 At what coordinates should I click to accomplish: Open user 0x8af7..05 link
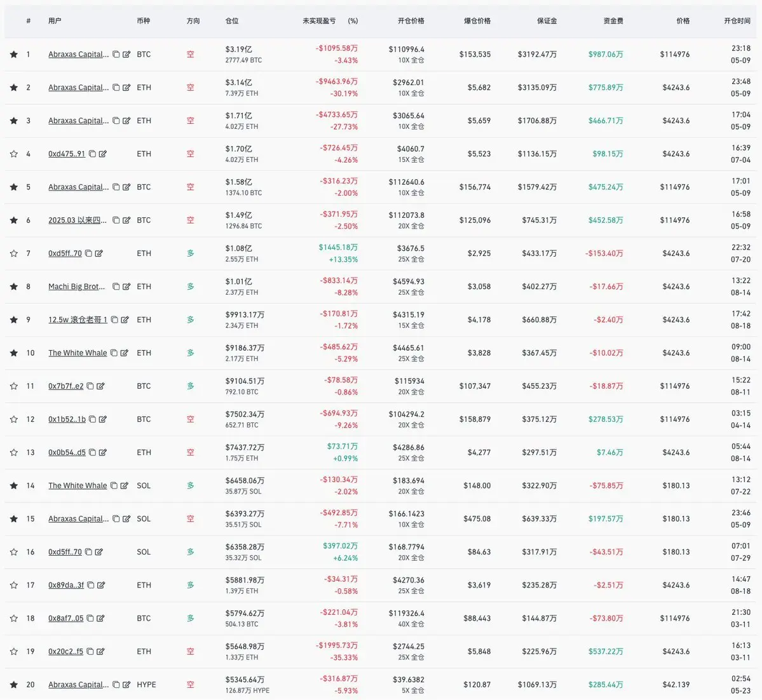[x=65, y=619]
